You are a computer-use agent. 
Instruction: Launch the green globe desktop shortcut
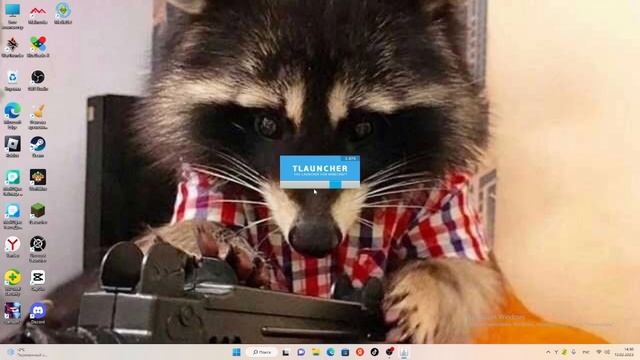coord(63,13)
